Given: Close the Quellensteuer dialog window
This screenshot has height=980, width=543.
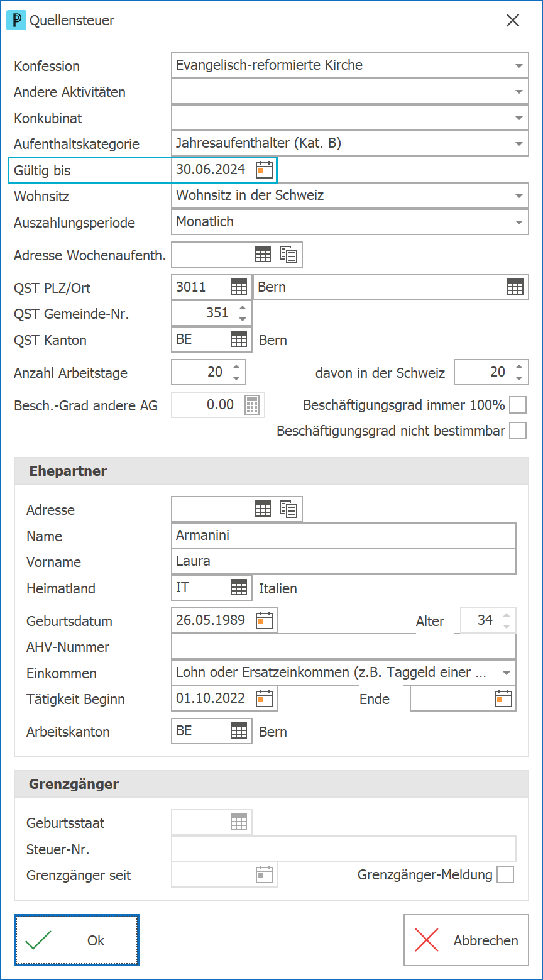Looking at the screenshot, I should tap(513, 21).
